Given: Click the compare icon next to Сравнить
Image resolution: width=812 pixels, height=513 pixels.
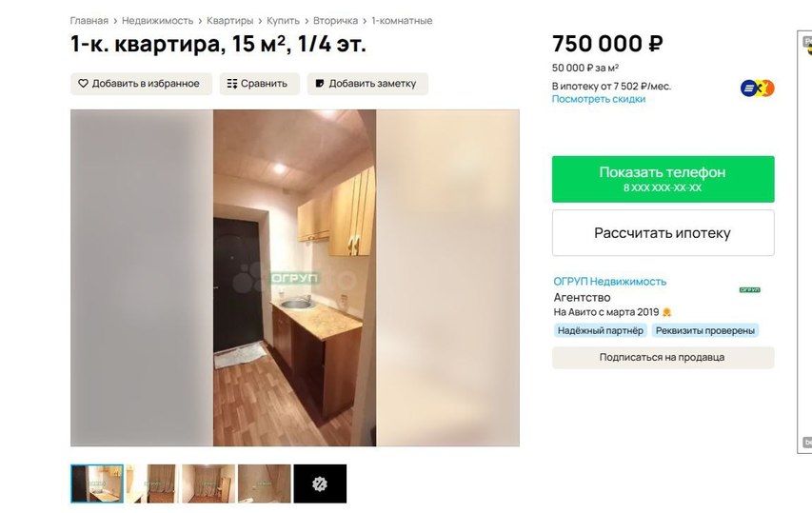Looking at the screenshot, I should (x=232, y=84).
